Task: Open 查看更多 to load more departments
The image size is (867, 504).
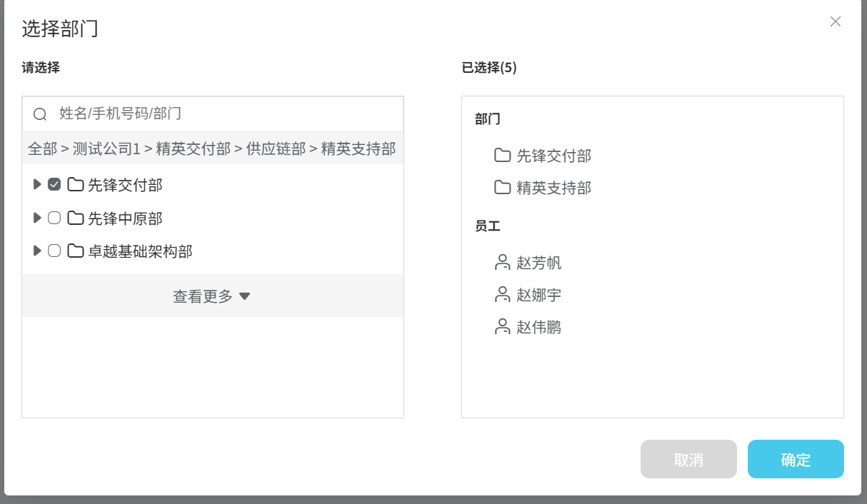Action: 212,295
